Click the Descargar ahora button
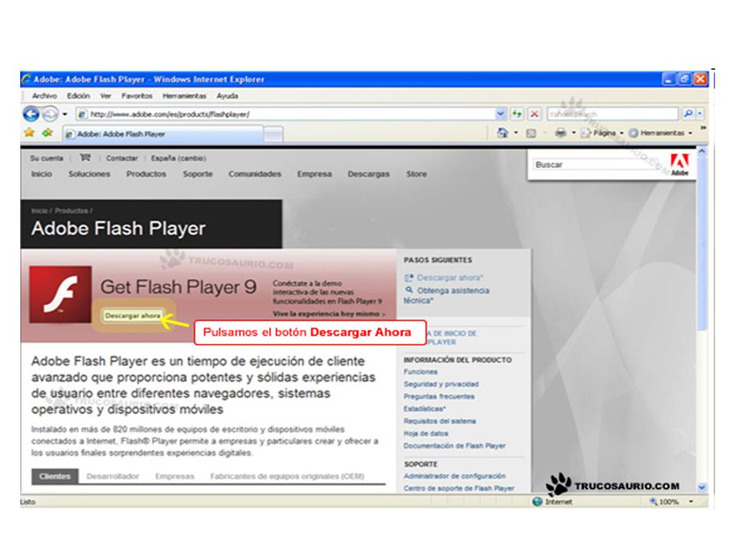The image size is (747, 560). [x=133, y=316]
